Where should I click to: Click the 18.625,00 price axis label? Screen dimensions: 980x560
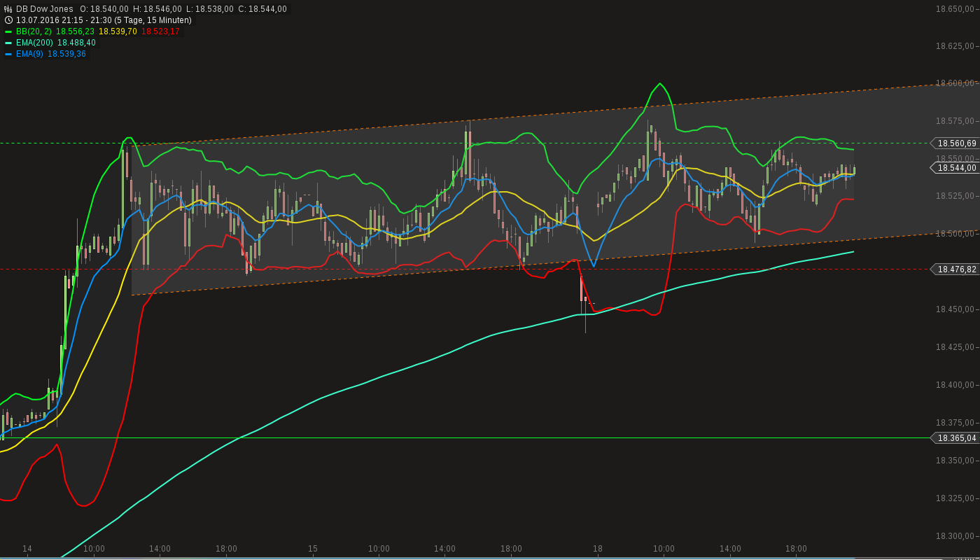[956, 46]
